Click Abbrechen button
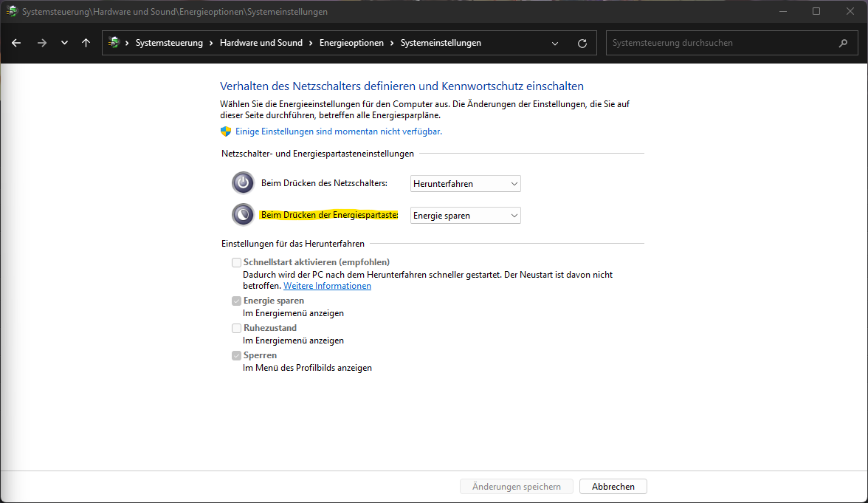 tap(613, 486)
